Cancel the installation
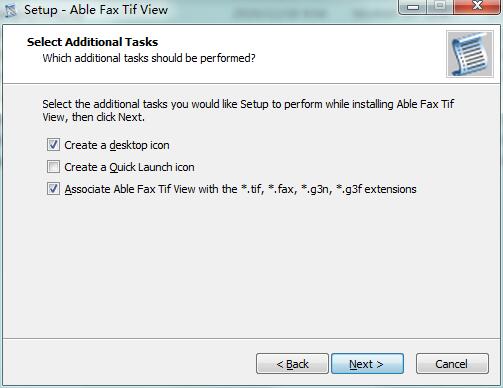Image resolution: width=503 pixels, height=388 pixels. point(452,364)
